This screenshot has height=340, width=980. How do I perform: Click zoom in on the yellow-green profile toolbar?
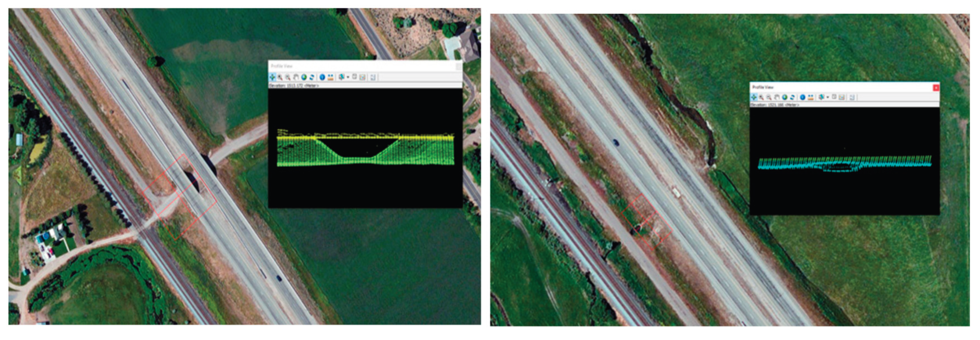[x=280, y=77]
